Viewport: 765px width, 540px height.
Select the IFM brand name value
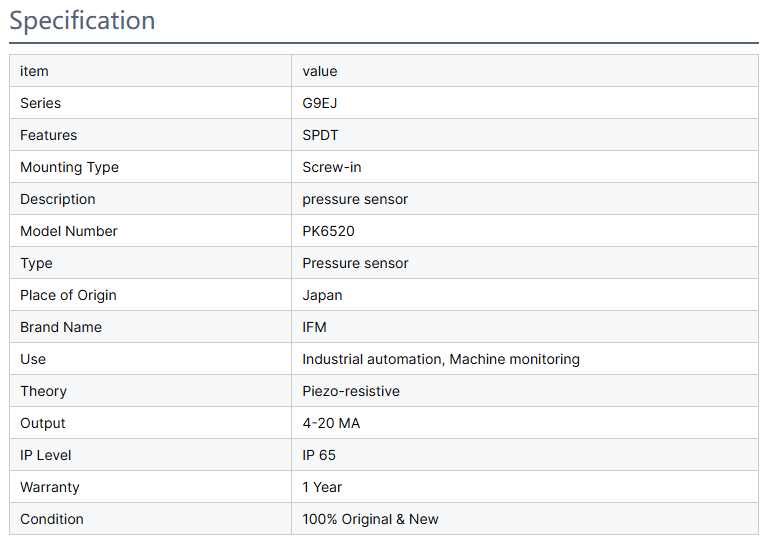coord(314,327)
